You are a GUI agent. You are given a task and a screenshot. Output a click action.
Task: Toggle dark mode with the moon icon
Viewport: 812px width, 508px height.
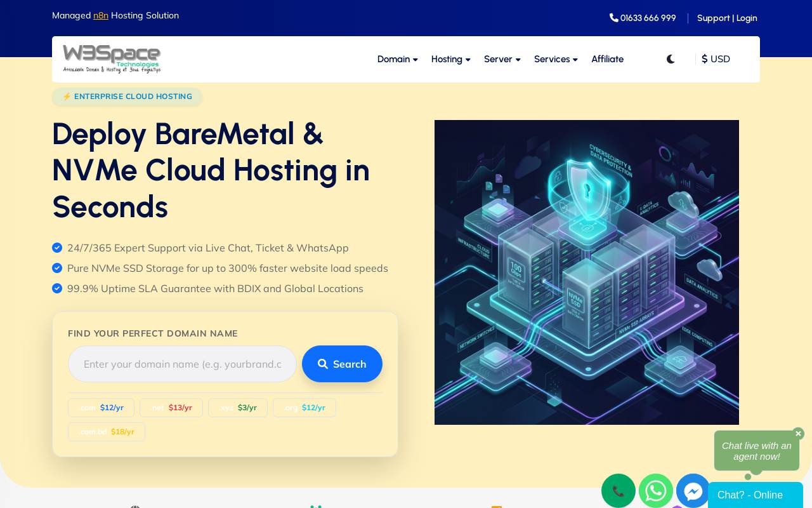coord(671,59)
